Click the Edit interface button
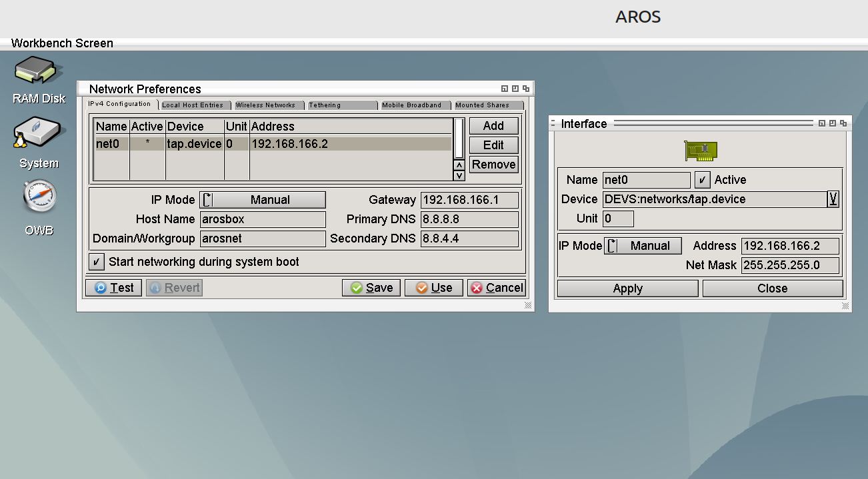The width and height of the screenshot is (868, 479). point(494,145)
